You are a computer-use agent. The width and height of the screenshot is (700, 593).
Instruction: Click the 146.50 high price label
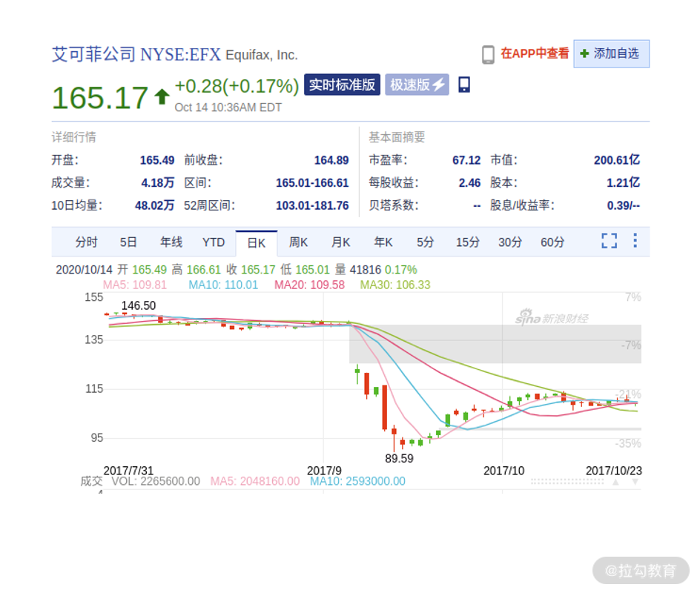point(139,305)
